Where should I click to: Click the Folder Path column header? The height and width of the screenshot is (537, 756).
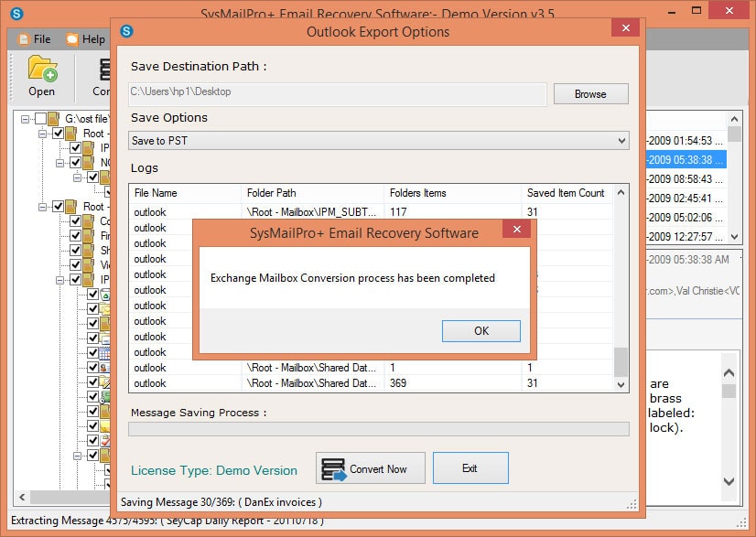coord(312,193)
